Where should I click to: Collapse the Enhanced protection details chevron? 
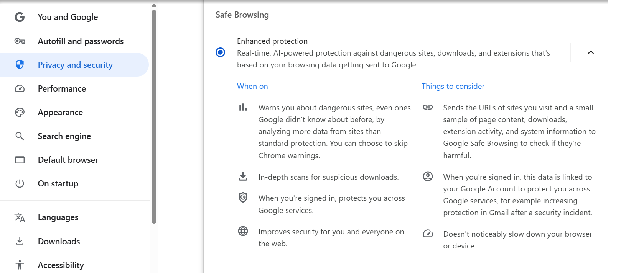point(591,52)
